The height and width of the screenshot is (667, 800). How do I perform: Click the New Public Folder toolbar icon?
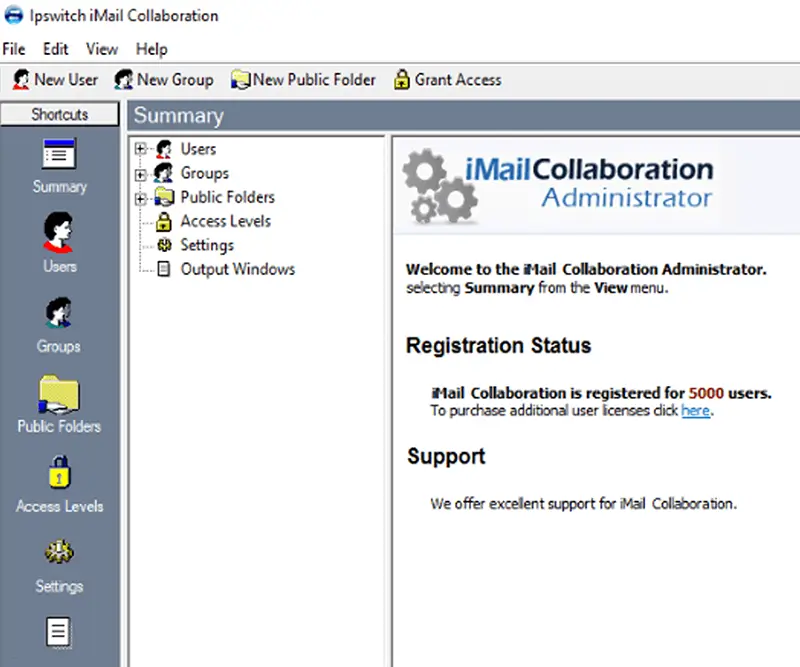[240, 80]
